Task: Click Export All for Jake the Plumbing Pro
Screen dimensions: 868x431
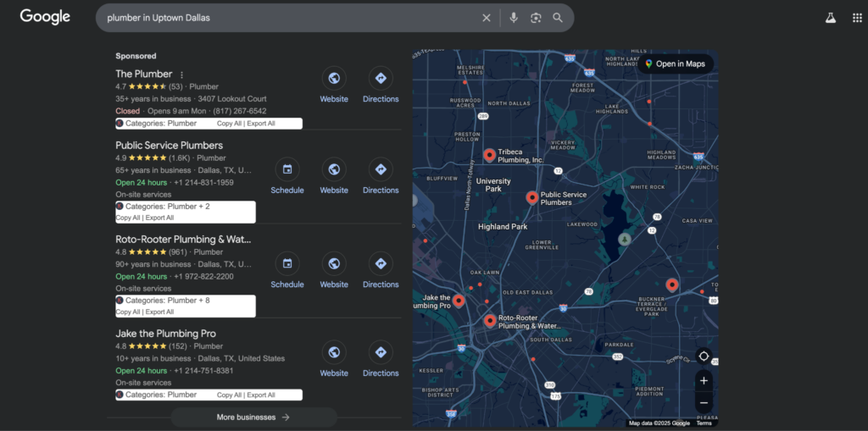Action: [261, 395]
